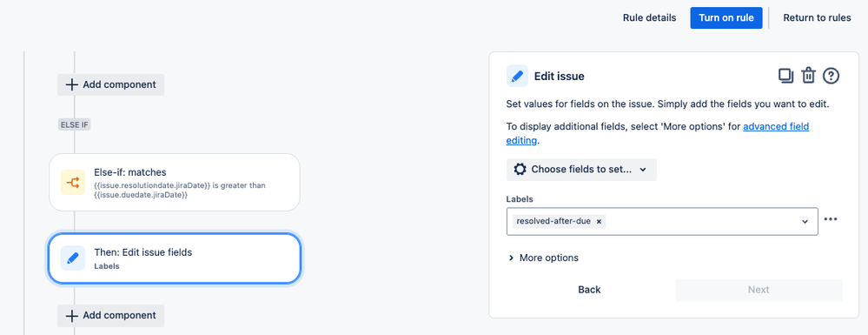The image size is (868, 335).
Task: Remove the resolved-after-due label
Action: pos(599,221)
